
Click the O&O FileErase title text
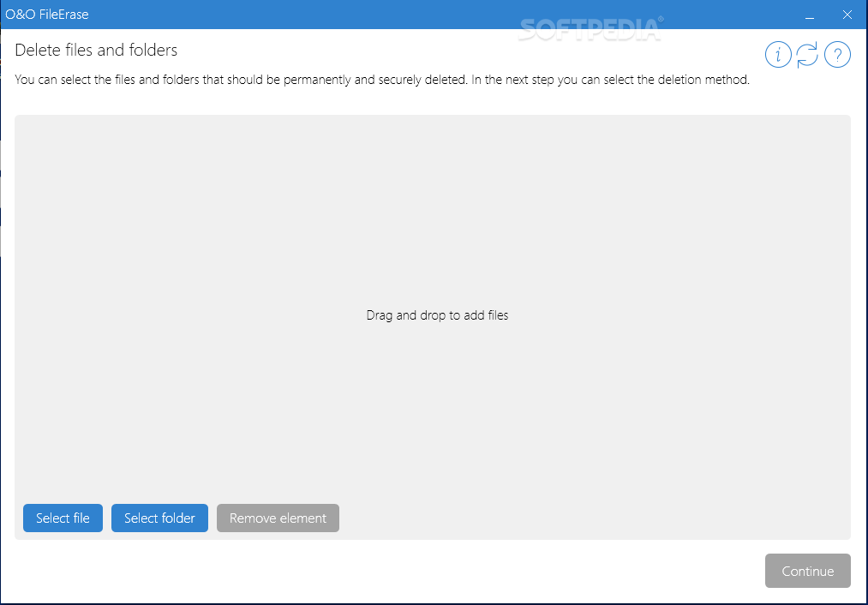(47, 15)
